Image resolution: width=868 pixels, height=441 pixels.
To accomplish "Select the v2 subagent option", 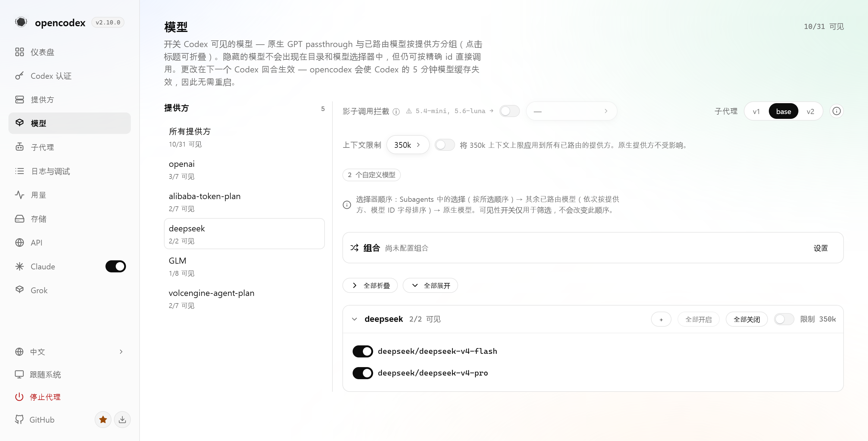I will pos(810,111).
